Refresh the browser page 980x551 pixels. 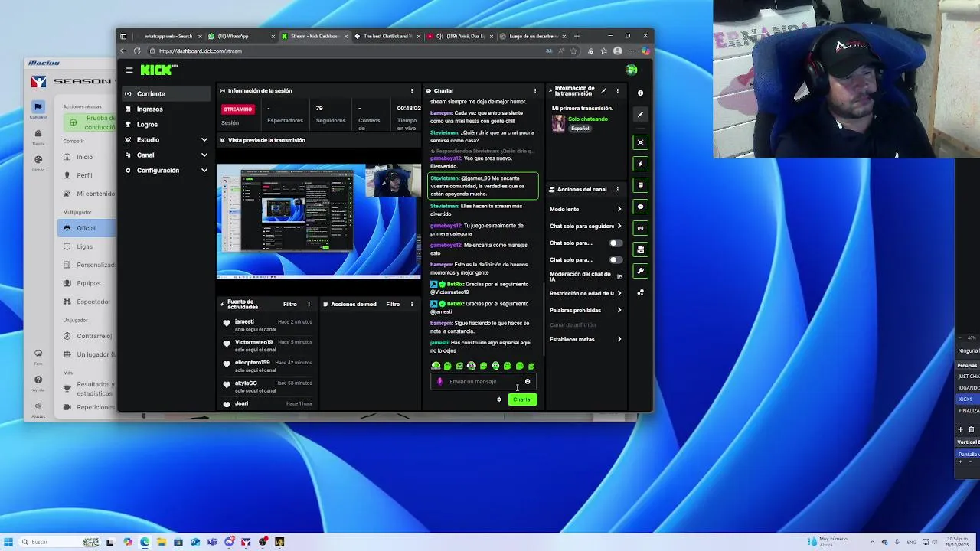(x=137, y=51)
